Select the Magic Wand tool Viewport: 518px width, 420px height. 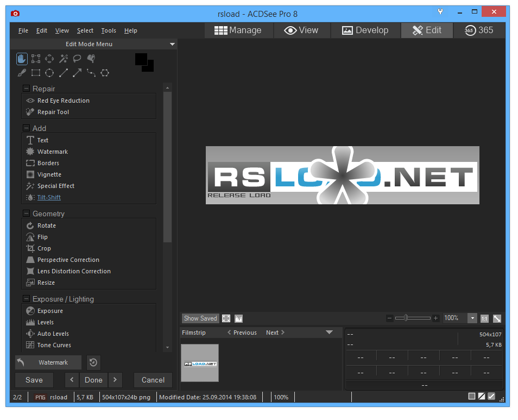(64, 59)
